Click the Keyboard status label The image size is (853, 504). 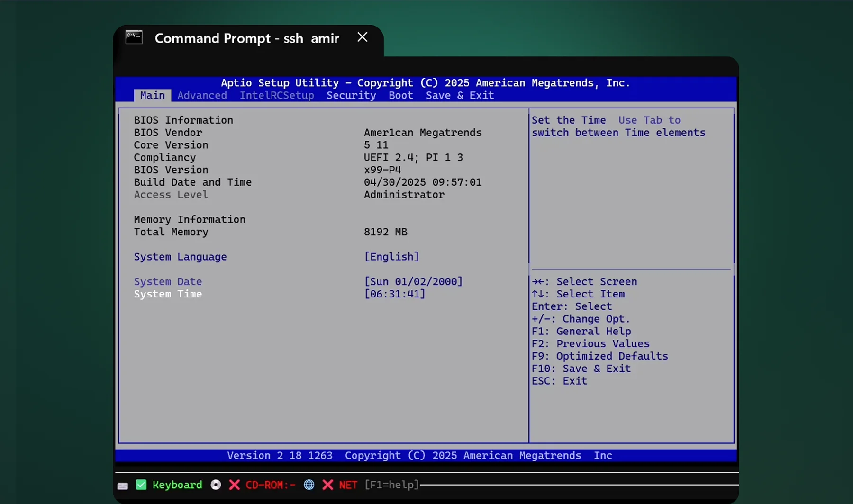coord(177,485)
